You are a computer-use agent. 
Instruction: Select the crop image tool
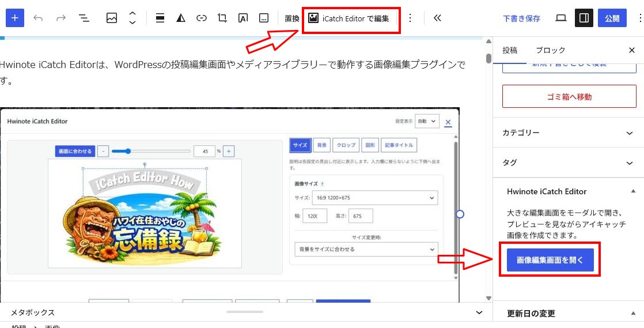coord(222,18)
